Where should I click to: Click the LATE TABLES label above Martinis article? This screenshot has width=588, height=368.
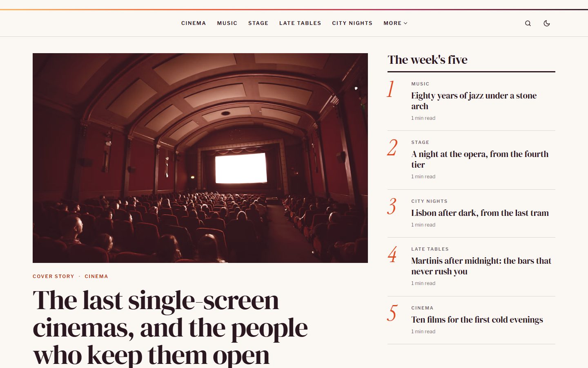430,249
